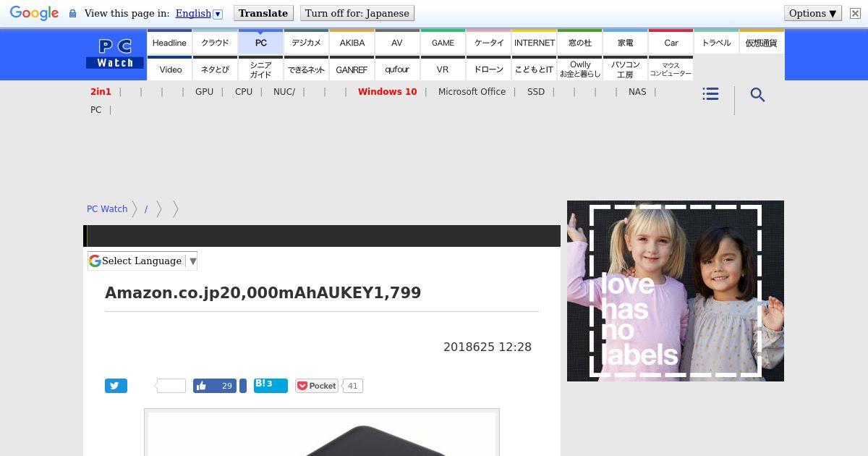Click the Windows 10 topic link
This screenshot has width=868, height=456.
[x=387, y=91]
